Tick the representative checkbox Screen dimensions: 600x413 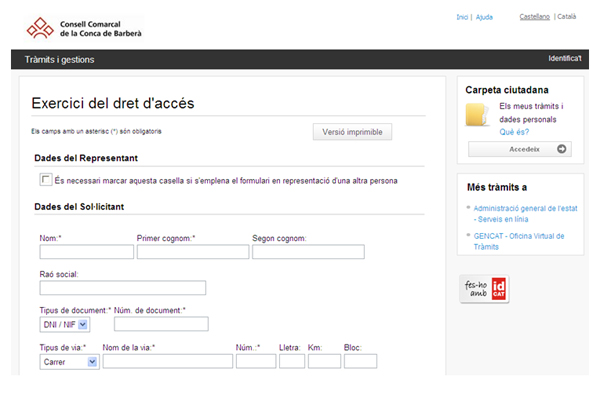[45, 180]
